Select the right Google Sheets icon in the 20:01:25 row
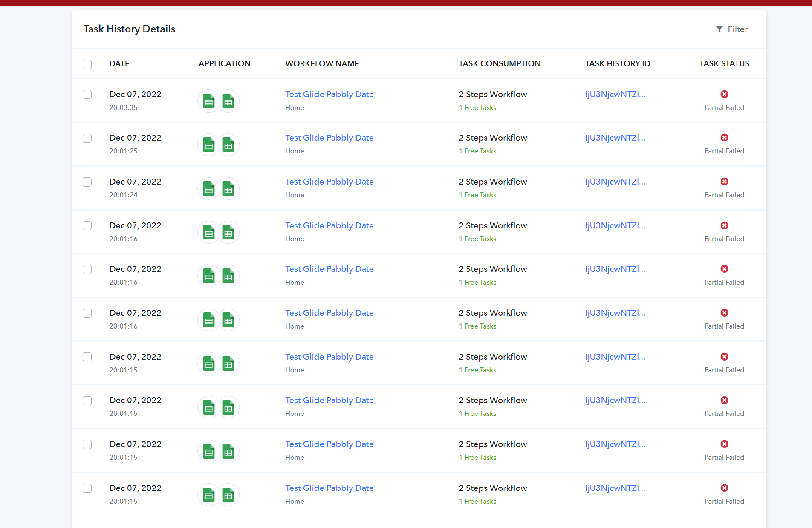The width and height of the screenshot is (812, 528). pyautogui.click(x=228, y=145)
